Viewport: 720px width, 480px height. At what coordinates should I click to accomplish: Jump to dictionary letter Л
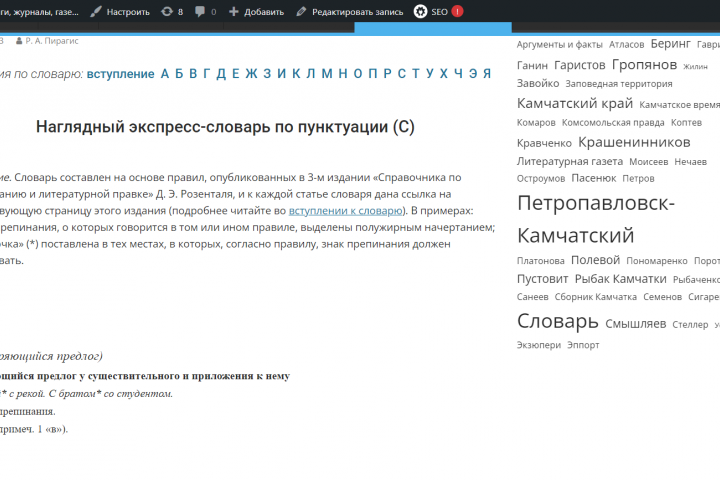click(311, 73)
